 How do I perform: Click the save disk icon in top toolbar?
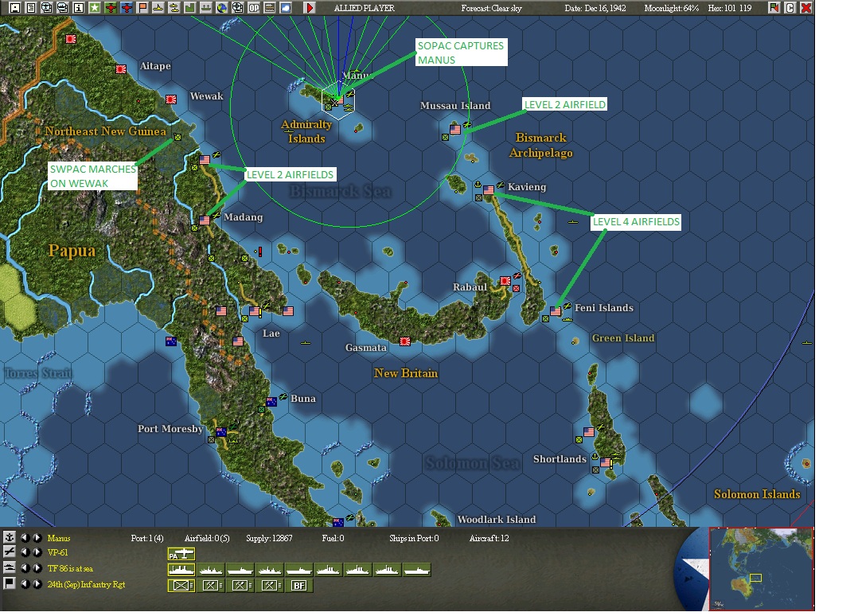pos(15,8)
